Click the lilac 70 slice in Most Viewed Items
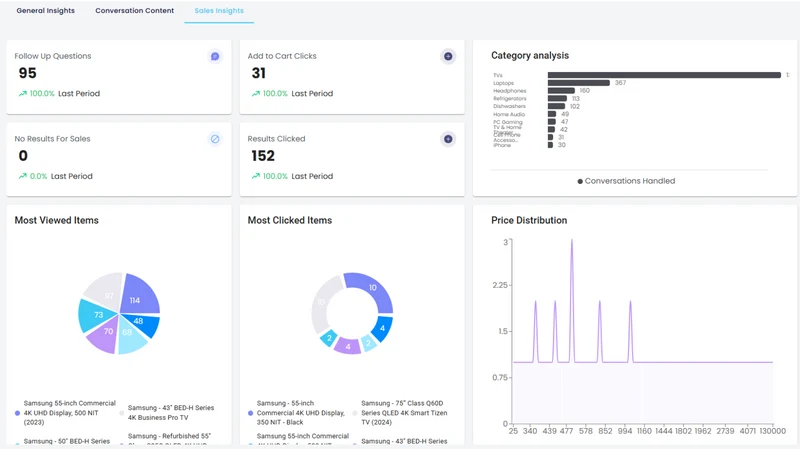This screenshot has height=450, width=800. [x=105, y=335]
